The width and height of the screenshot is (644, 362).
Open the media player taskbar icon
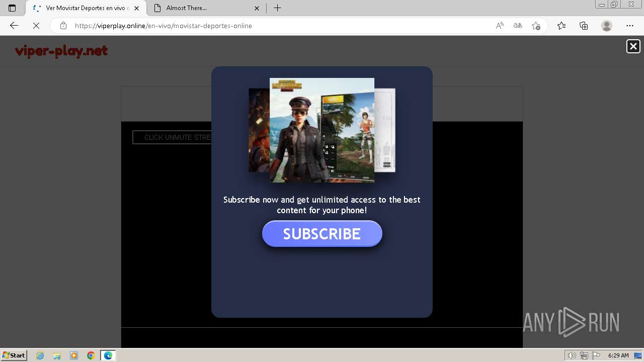tap(74, 355)
